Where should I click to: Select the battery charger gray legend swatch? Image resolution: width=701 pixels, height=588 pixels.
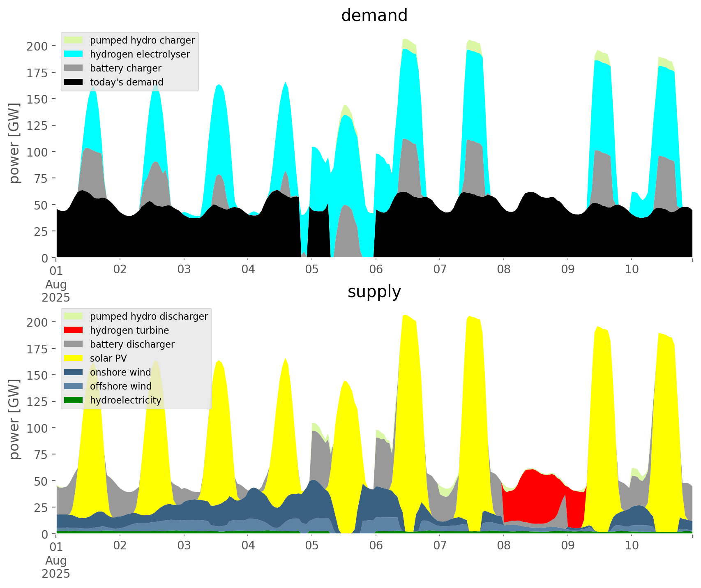coord(74,68)
